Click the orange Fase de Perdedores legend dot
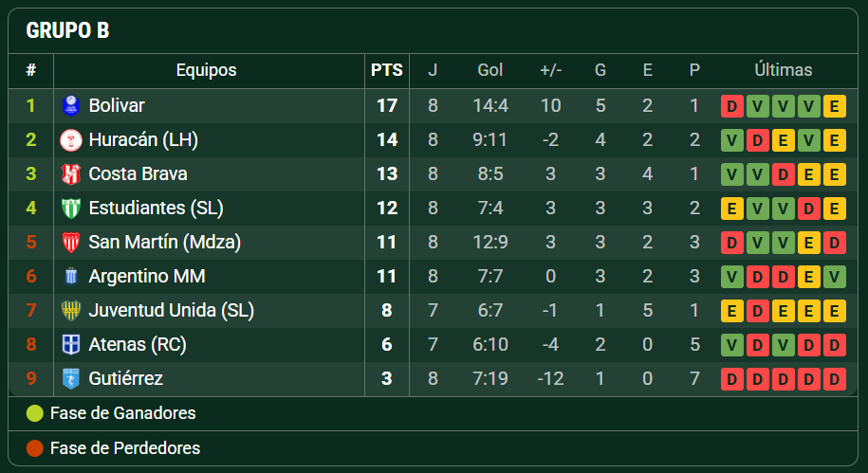The height and width of the screenshot is (473, 868). pyautogui.click(x=34, y=448)
